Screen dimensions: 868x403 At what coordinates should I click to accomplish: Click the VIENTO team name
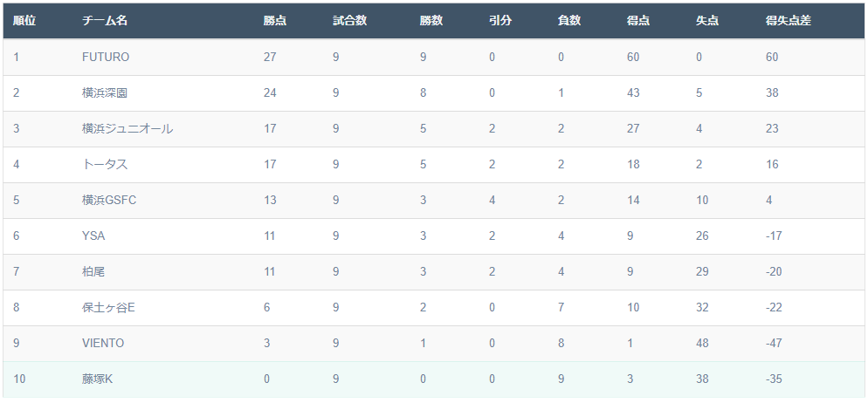[x=103, y=344]
